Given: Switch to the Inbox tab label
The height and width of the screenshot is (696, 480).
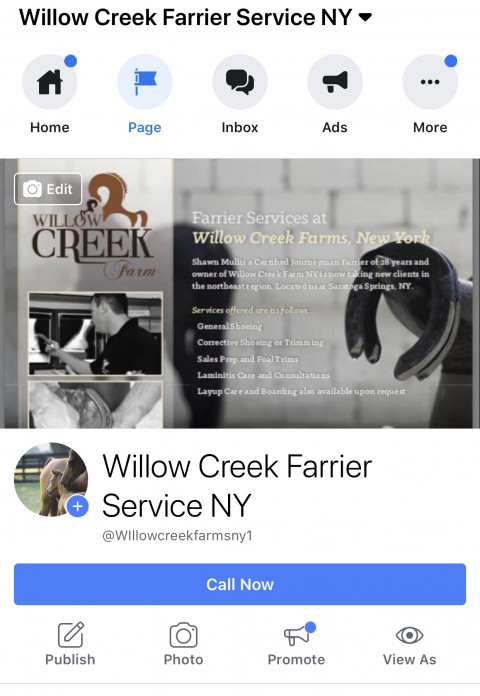Looking at the screenshot, I should coord(240,127).
